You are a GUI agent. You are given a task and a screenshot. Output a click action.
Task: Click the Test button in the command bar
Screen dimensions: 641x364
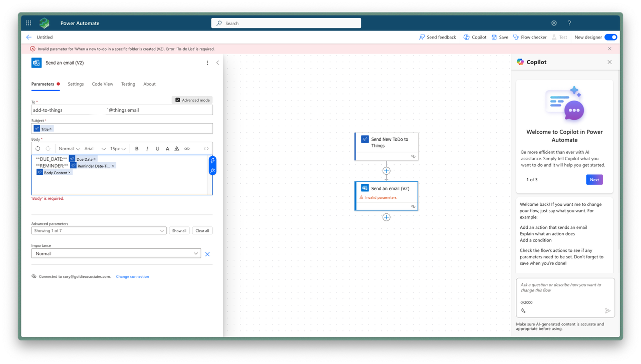pyautogui.click(x=559, y=37)
